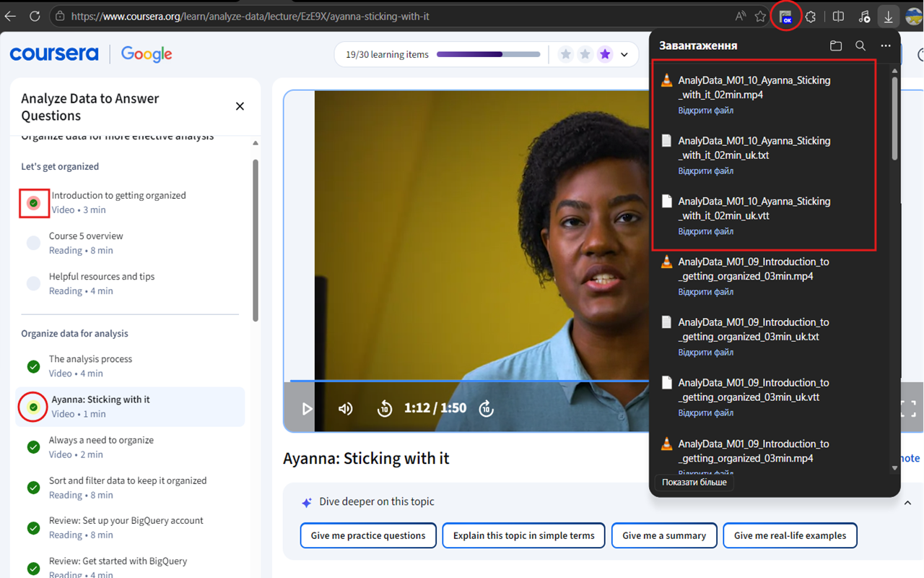Click the Give me practice questions button
924x578 pixels.
click(368, 535)
